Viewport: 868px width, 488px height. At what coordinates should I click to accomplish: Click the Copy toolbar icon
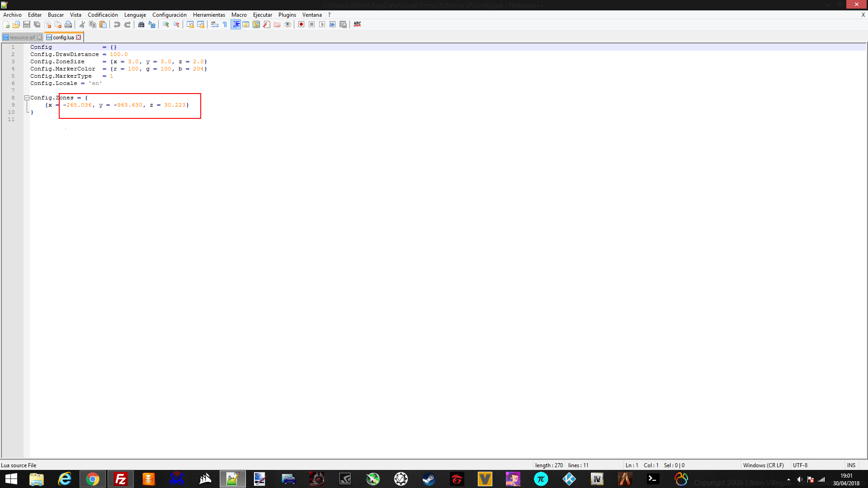(x=93, y=24)
